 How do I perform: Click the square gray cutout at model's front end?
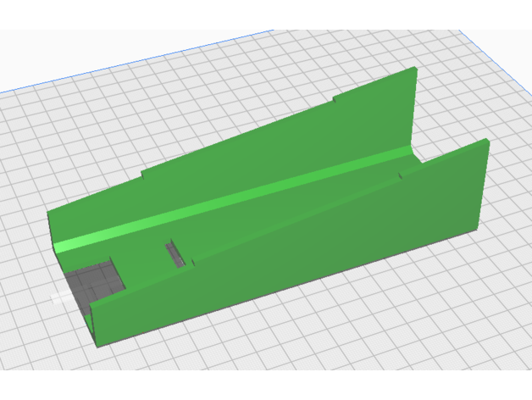click(x=96, y=279)
